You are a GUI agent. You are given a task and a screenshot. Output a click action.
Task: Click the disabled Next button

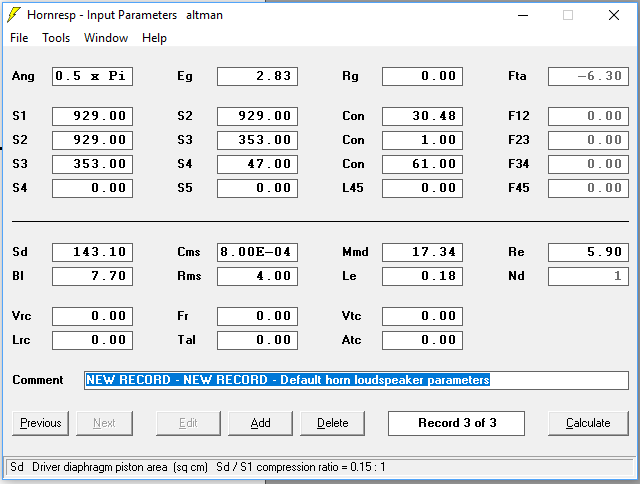(x=104, y=423)
